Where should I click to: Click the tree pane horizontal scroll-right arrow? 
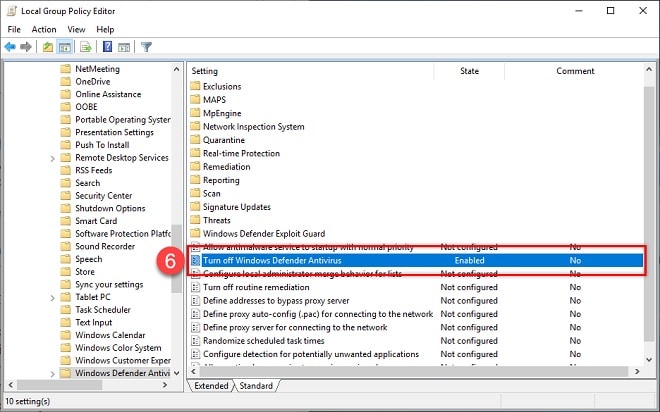coord(165,385)
